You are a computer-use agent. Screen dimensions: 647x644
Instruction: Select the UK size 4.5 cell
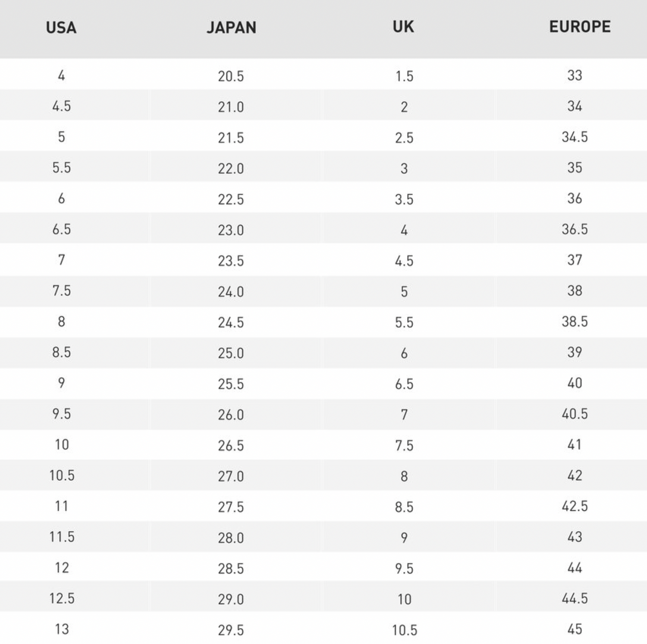point(404,261)
